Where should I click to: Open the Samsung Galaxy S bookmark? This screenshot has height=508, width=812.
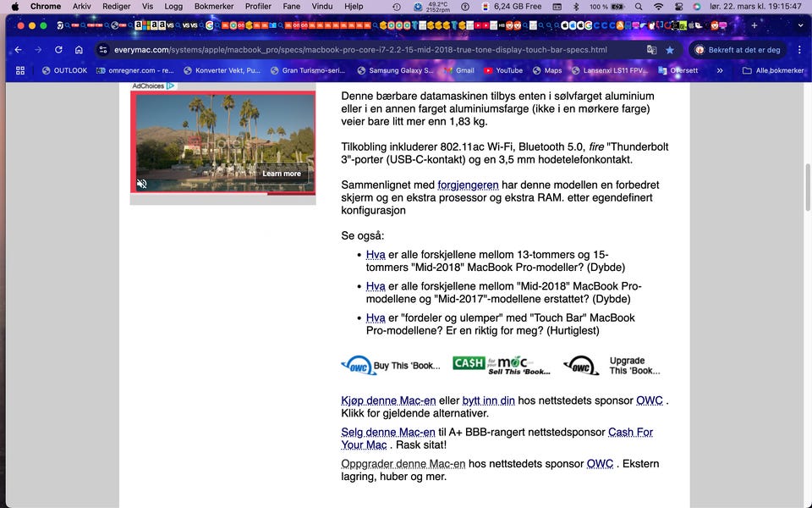coord(395,70)
